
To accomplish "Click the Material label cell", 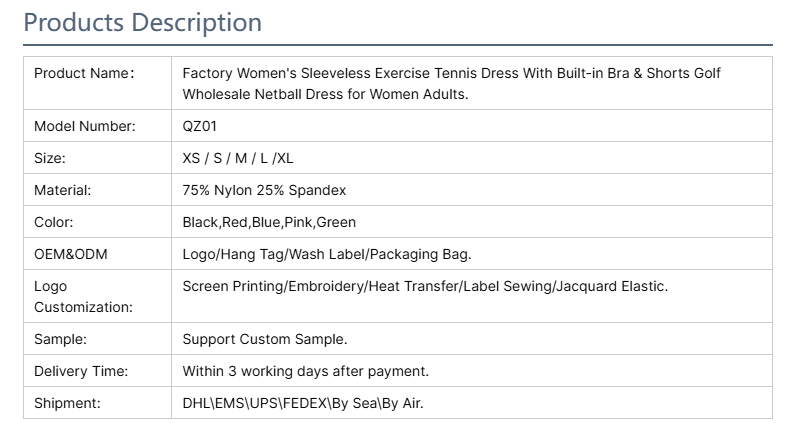I will pos(97,190).
